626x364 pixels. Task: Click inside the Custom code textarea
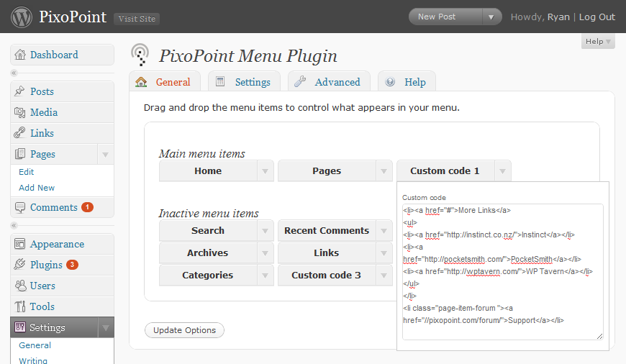click(x=503, y=272)
